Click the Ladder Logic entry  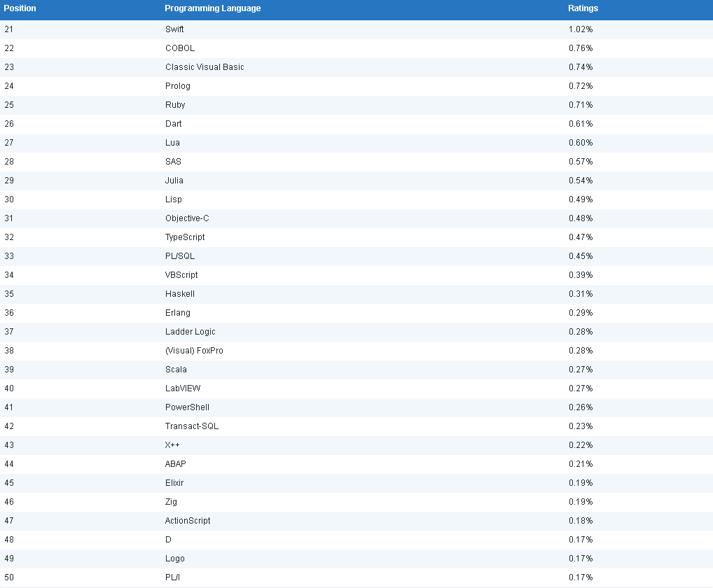click(x=191, y=332)
